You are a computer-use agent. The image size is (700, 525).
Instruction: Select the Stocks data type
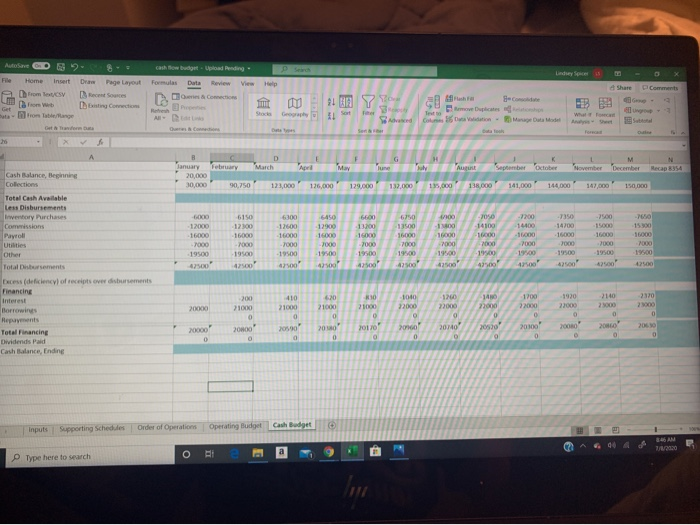pos(263,107)
